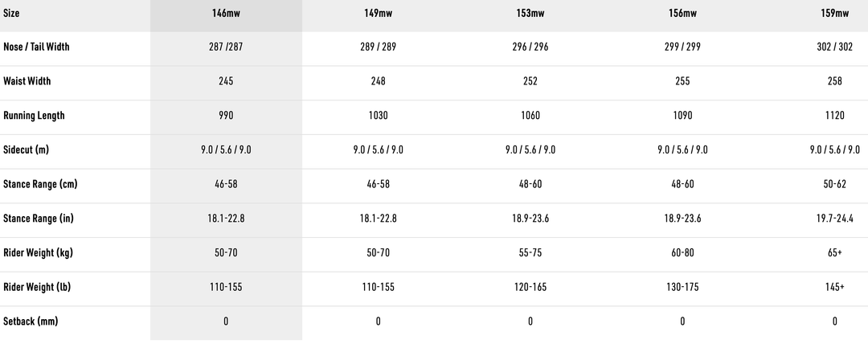Select the 146mw size column header
Screen dimensions: 868x348
[226, 13]
